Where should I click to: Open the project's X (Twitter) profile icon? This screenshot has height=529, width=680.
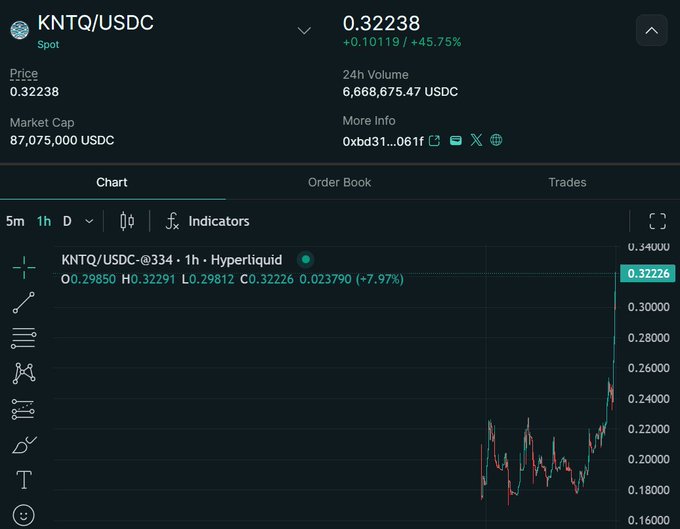point(476,140)
